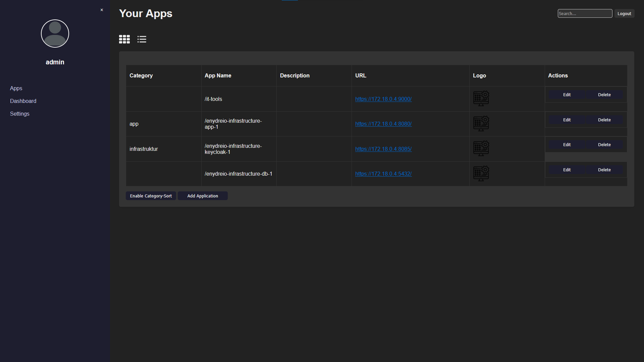Focus the Search input field
This screenshot has width=644, height=362.
click(x=585, y=13)
